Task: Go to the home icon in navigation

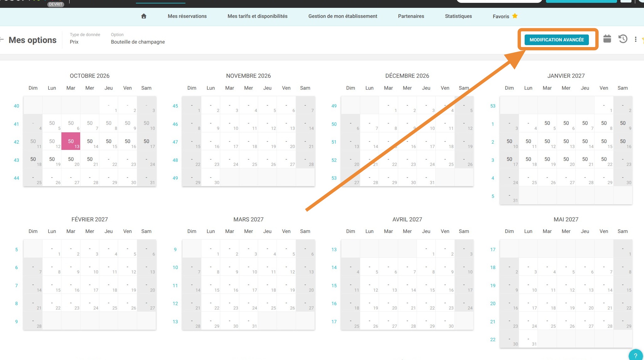Action: (144, 16)
